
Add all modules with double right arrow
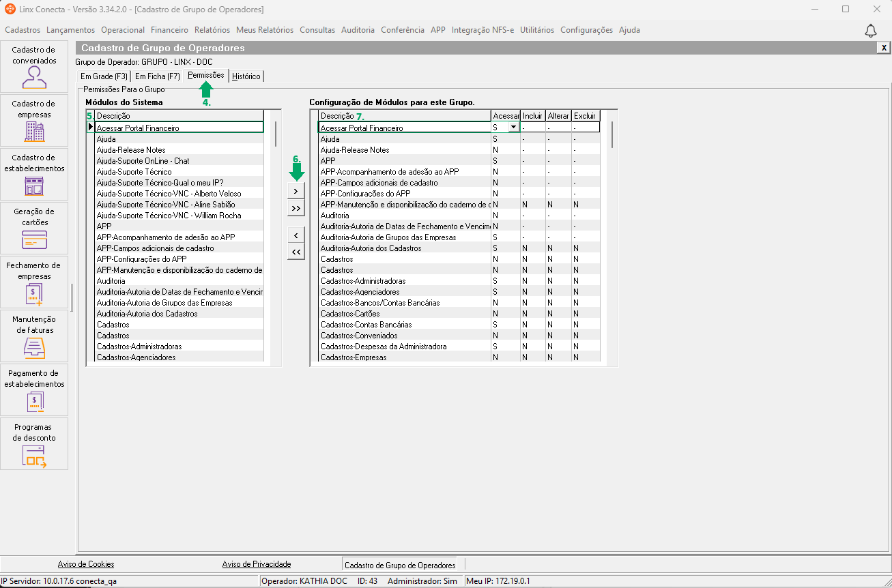click(x=296, y=208)
